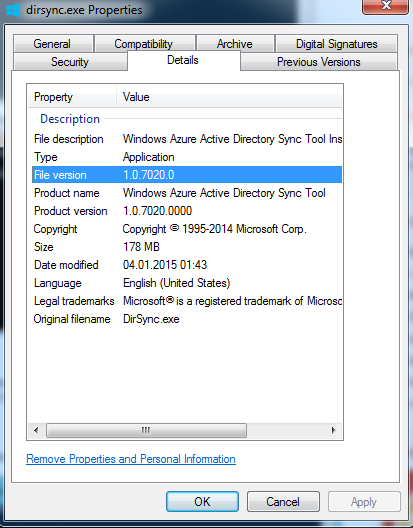Go to the Security tab
Screen dimensions: 413x528
70,62
